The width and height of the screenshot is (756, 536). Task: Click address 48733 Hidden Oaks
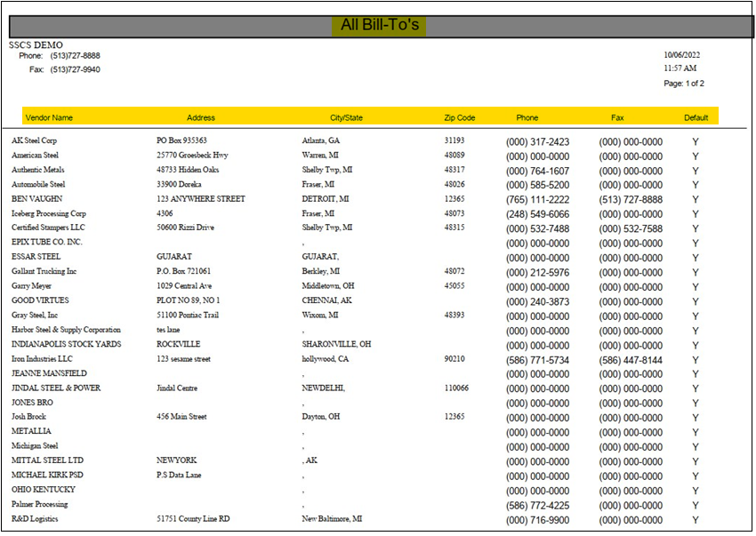(188, 169)
